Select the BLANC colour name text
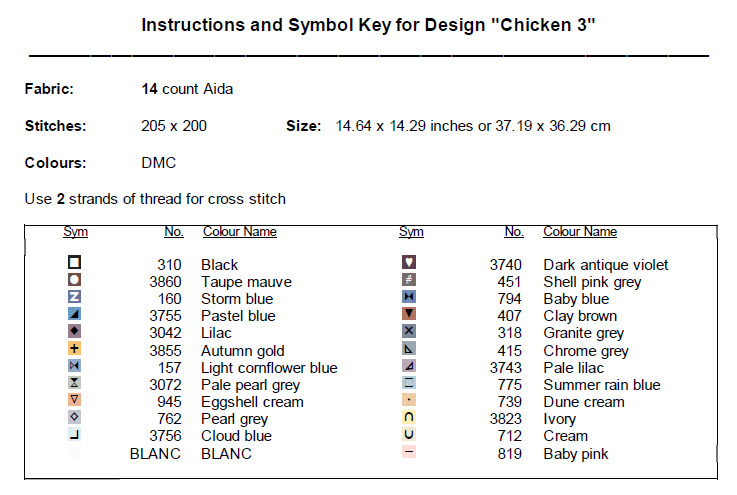Viewport: 737px width, 495px height. pos(229,453)
